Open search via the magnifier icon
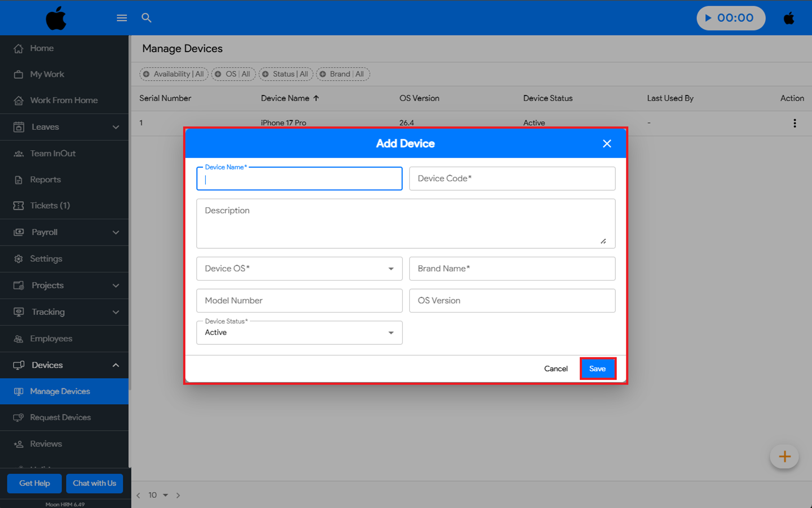This screenshot has height=508, width=812. click(x=147, y=18)
